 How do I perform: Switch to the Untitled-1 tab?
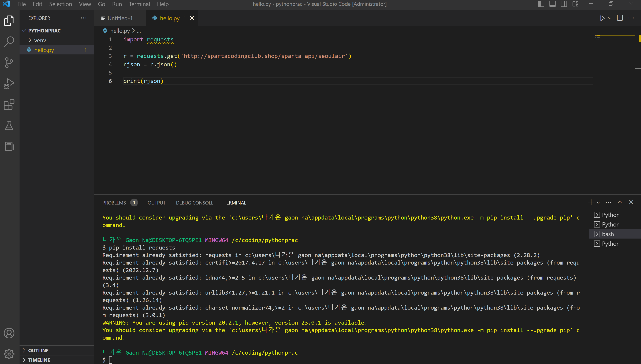[120, 18]
